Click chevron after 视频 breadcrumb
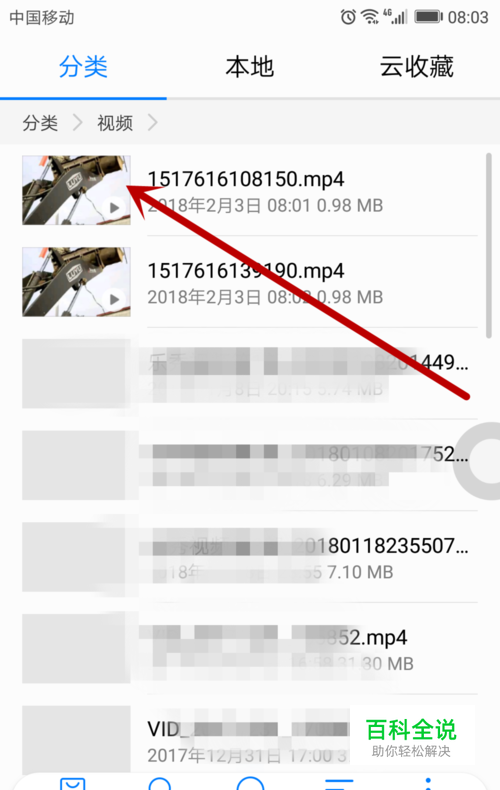 153,122
